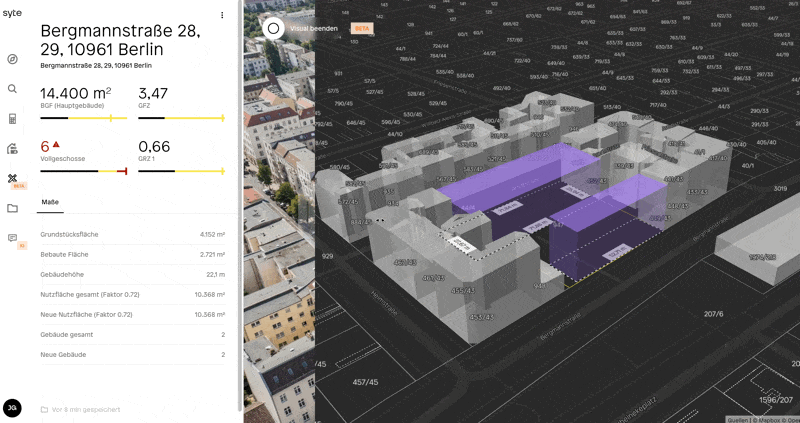Click the Vollgeschosse slider's red end marker
Screen dimensions: 800x423
(122, 171)
